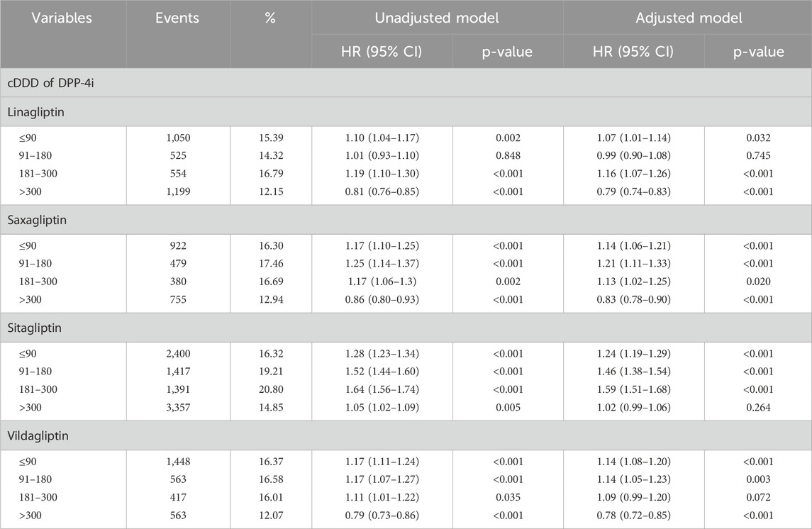Click Linagliptin events value 1,199
Image resolution: width=812 pixels, height=529 pixels.
[178, 192]
